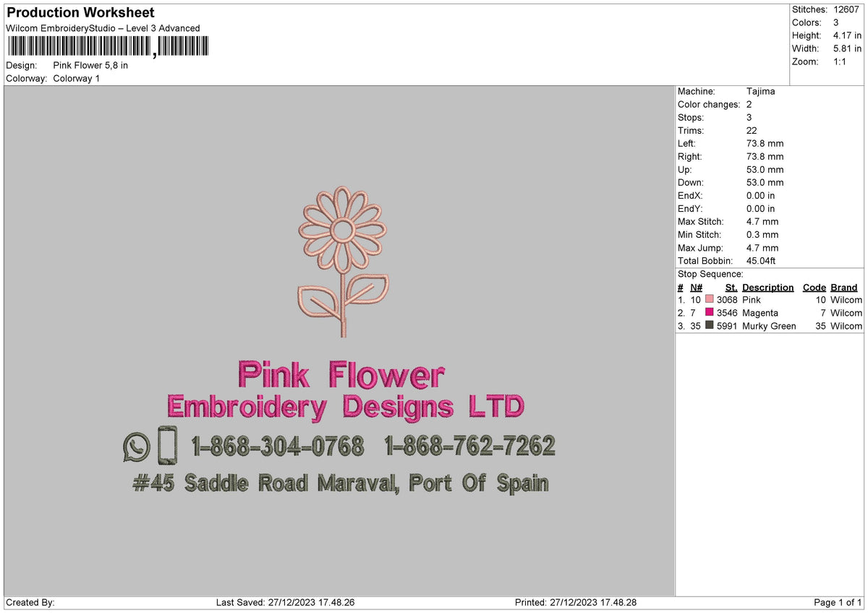868x613 pixels.
Task: Click the Pink color swatch in stop sequence
Action: pos(709,299)
